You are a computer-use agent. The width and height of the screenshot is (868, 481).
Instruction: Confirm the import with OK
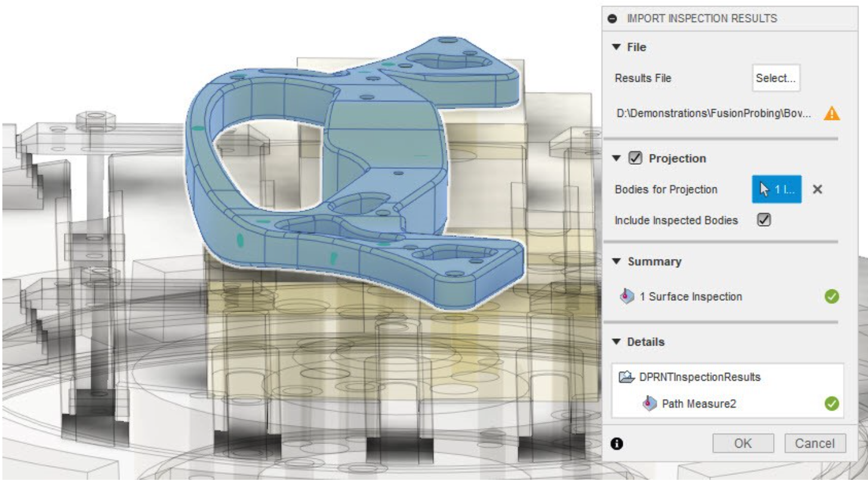tap(743, 443)
